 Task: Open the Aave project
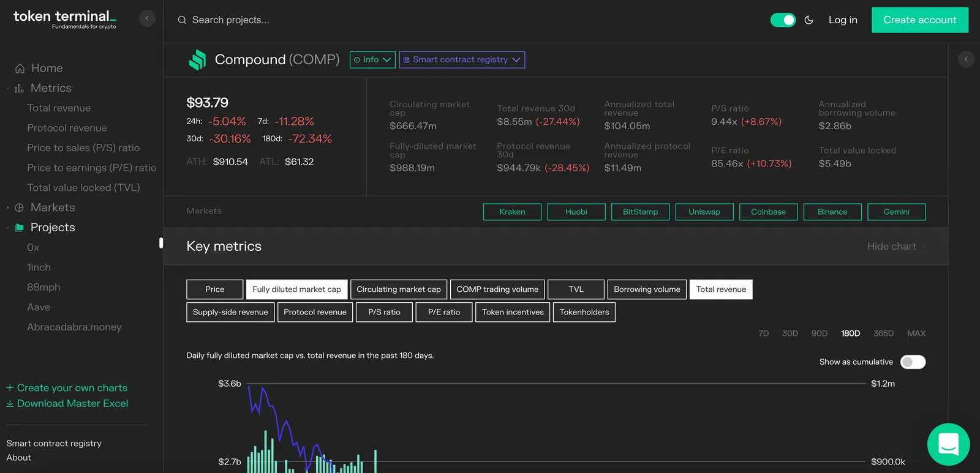39,307
